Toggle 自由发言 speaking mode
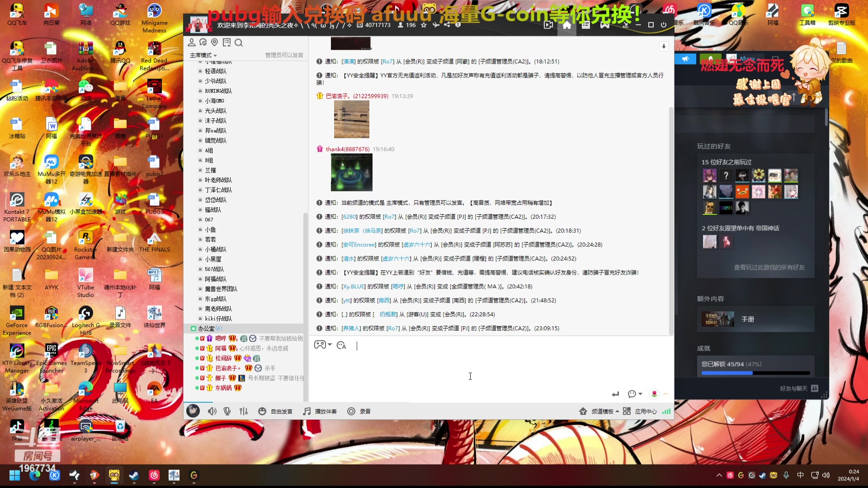 coord(275,411)
